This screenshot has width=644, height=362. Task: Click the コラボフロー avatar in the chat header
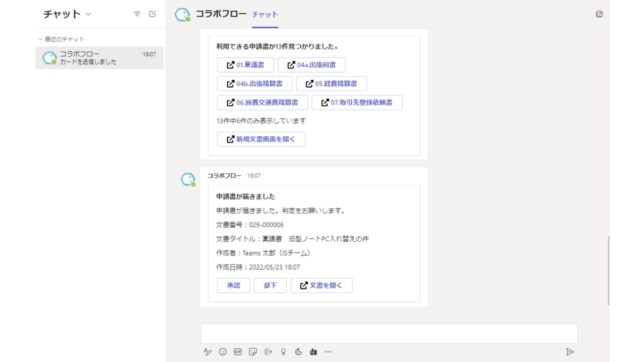pyautogui.click(x=182, y=15)
